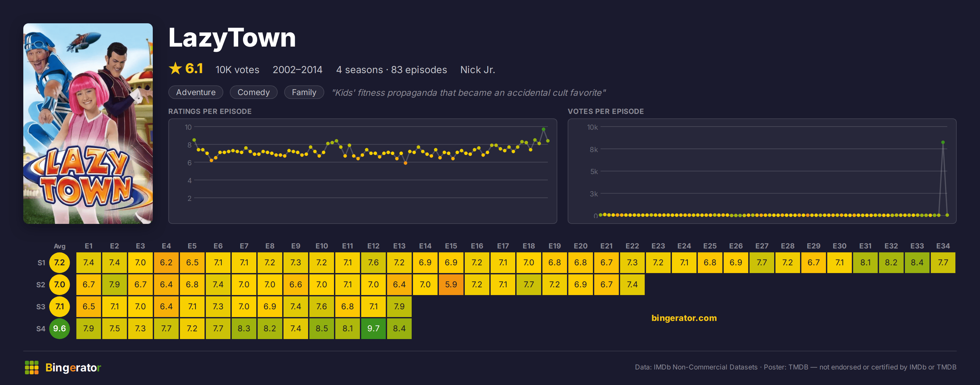Select the Adventure genre tag
The height and width of the screenshot is (385, 980).
(195, 93)
